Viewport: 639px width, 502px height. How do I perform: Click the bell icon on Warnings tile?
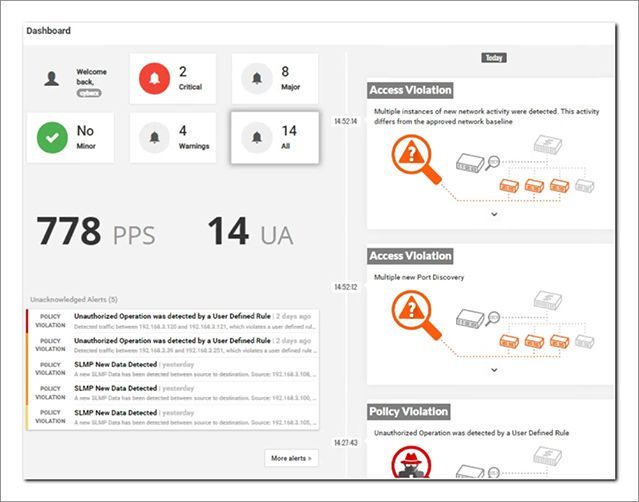pos(154,138)
